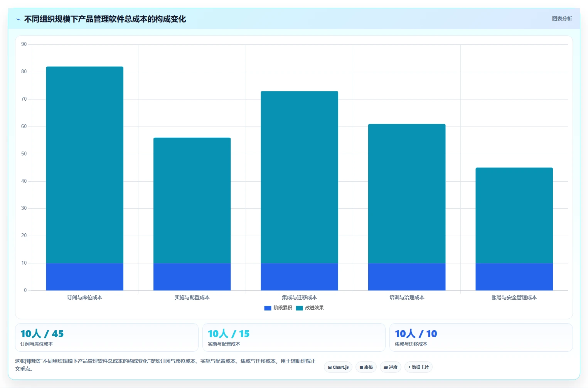The height and width of the screenshot is (388, 588).
Task: Open the 10人 / 45 data card
Action: pyautogui.click(x=107, y=337)
